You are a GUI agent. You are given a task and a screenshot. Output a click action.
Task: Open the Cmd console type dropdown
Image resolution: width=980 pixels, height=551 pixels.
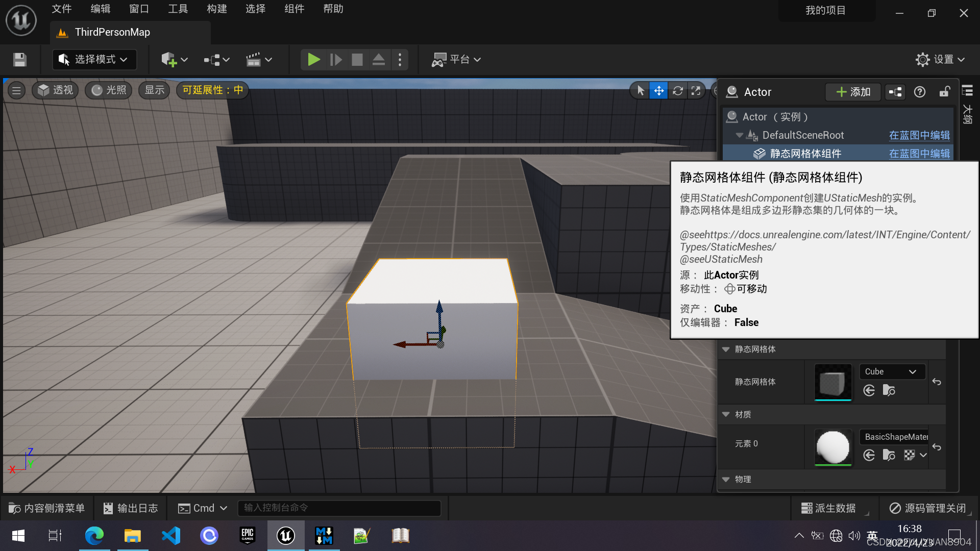point(202,508)
